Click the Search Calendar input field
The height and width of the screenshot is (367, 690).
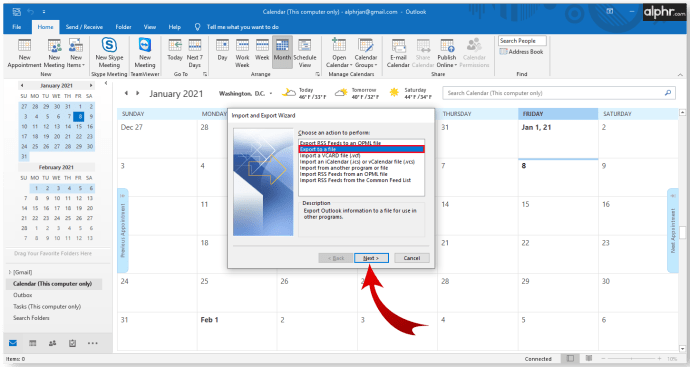click(554, 93)
